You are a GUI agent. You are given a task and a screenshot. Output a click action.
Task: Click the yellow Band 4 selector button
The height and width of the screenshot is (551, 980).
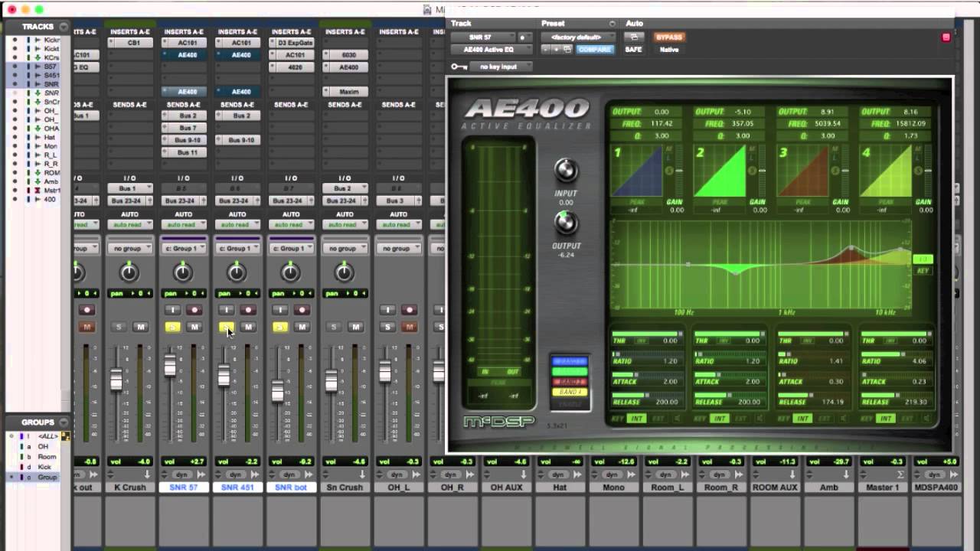tap(569, 392)
